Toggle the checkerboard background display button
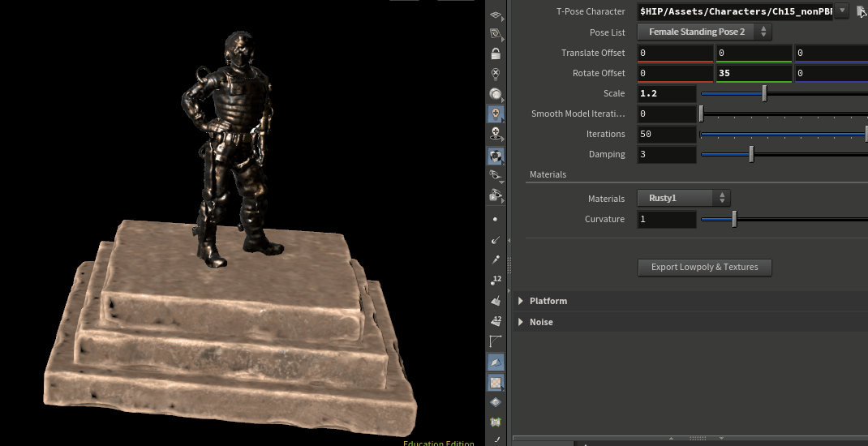The width and height of the screenshot is (868, 446). tap(496, 382)
